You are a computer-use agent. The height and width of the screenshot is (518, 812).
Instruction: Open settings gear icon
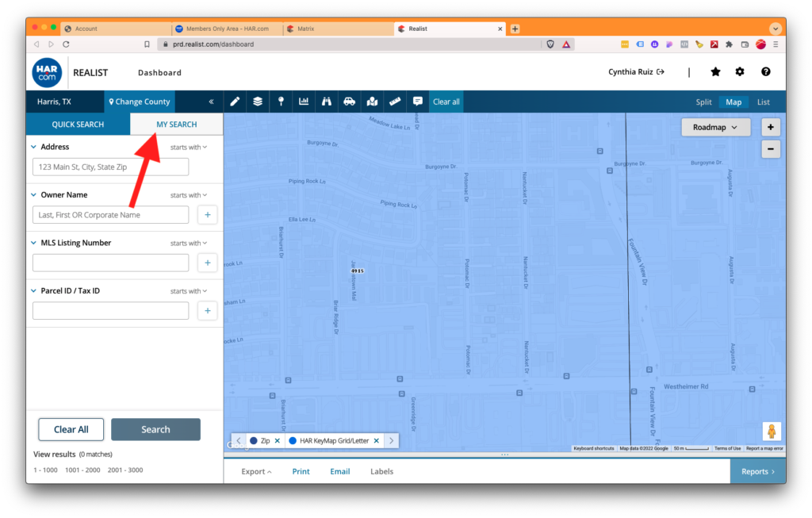click(740, 72)
